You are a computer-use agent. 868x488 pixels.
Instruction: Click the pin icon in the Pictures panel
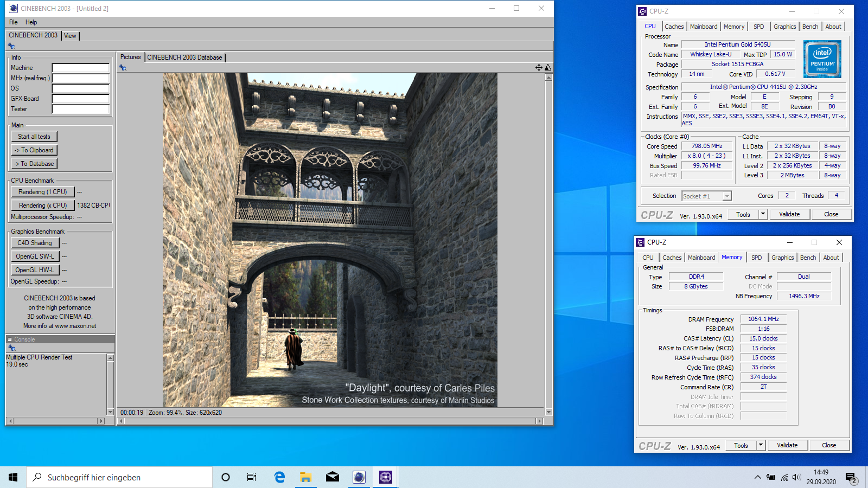[x=123, y=68]
